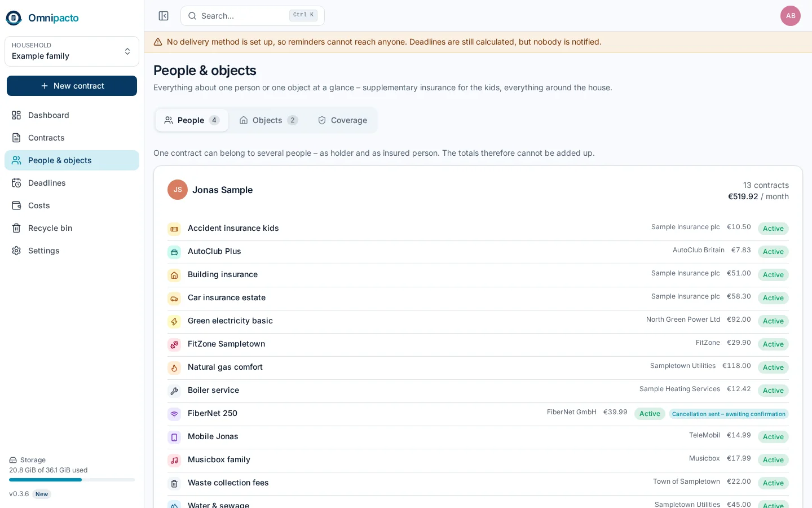Click the Jonas Sample JS avatar
Viewport: 812px width, 508px height.
pyautogui.click(x=178, y=190)
